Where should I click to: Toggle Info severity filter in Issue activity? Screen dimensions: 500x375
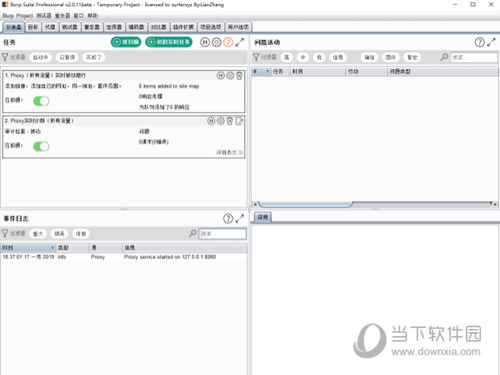pos(338,57)
